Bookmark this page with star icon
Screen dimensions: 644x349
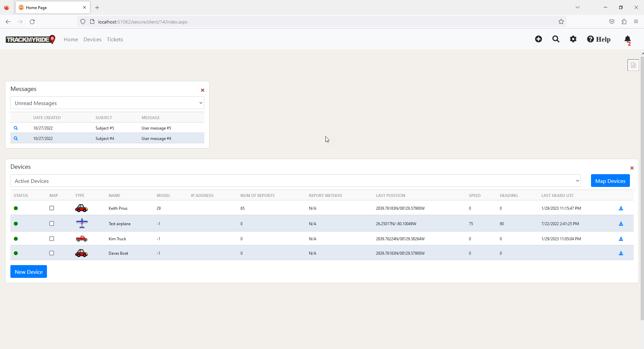point(561,22)
